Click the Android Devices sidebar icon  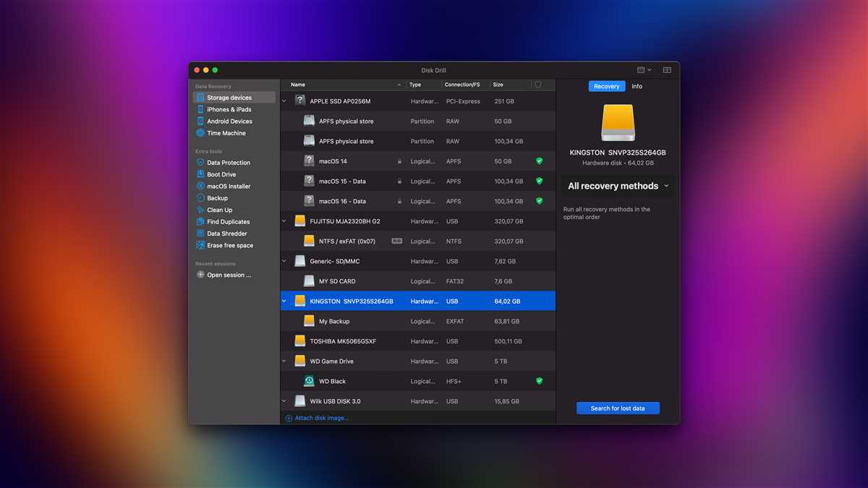click(x=200, y=121)
